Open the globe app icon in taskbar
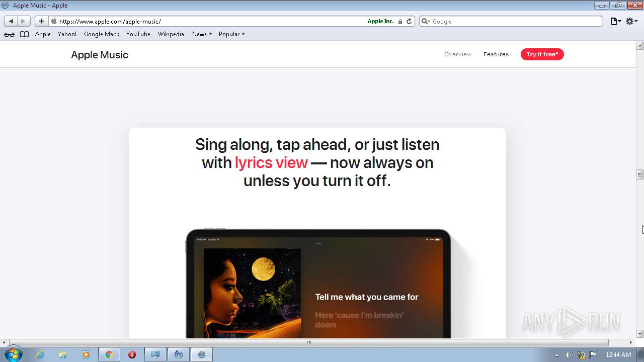This screenshot has width=644, height=362. (179, 354)
